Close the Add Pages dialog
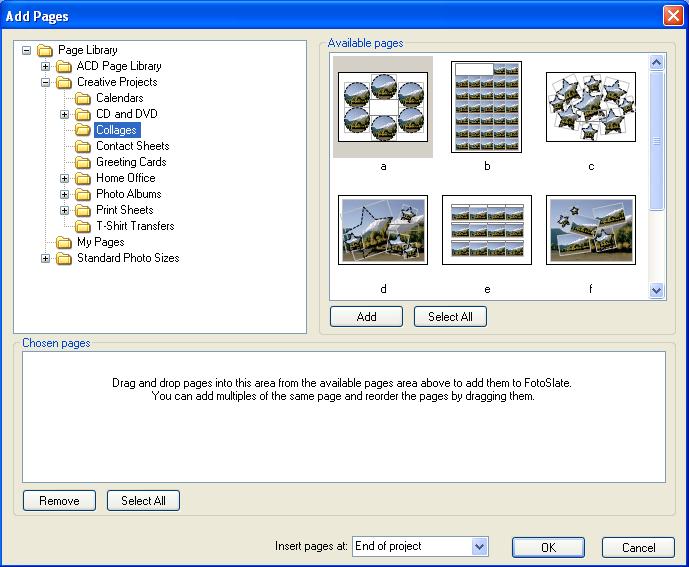Screen dimensions: 689x567 point(673,16)
